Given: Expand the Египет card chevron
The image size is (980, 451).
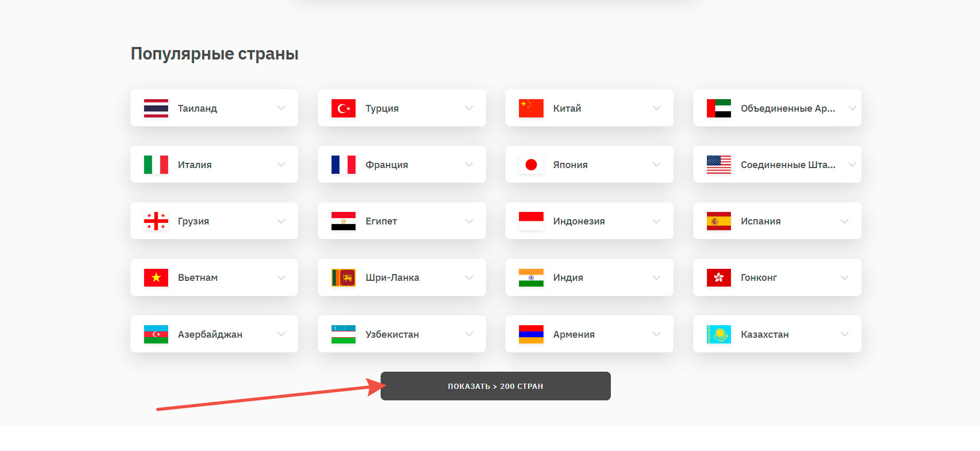Looking at the screenshot, I should tap(469, 221).
